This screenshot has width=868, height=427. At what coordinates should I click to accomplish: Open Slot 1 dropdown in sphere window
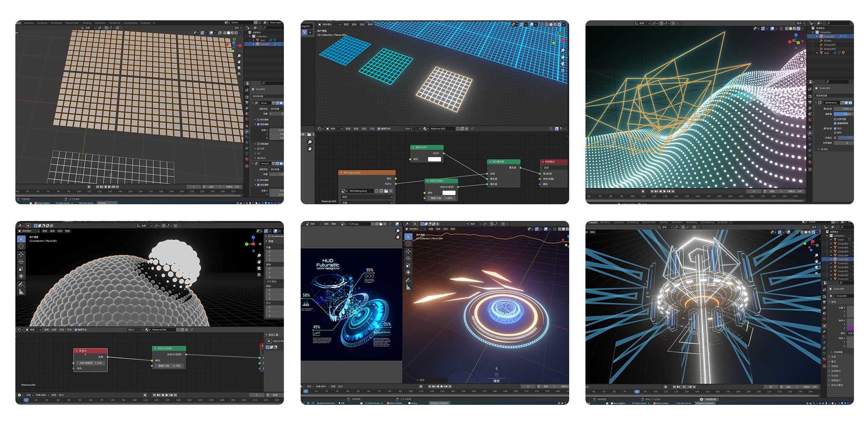click(135, 330)
